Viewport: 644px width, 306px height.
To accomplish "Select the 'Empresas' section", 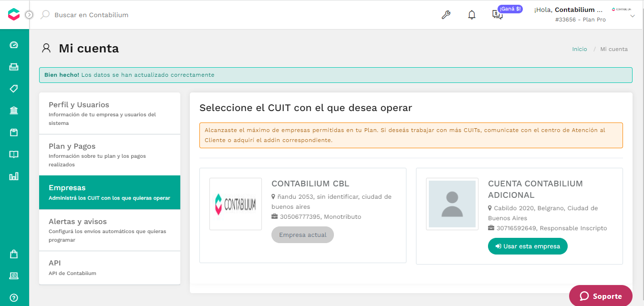I will (x=110, y=193).
